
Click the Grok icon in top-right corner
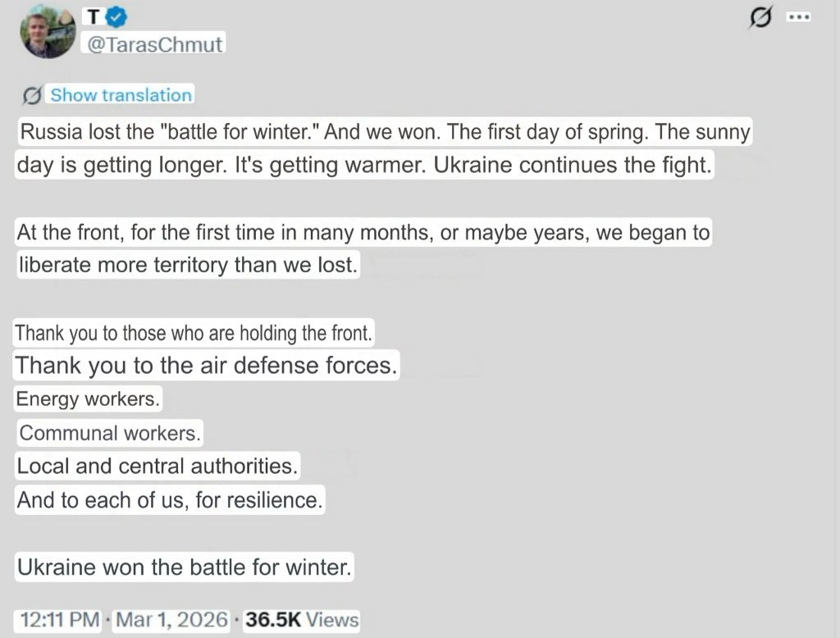coord(761,18)
